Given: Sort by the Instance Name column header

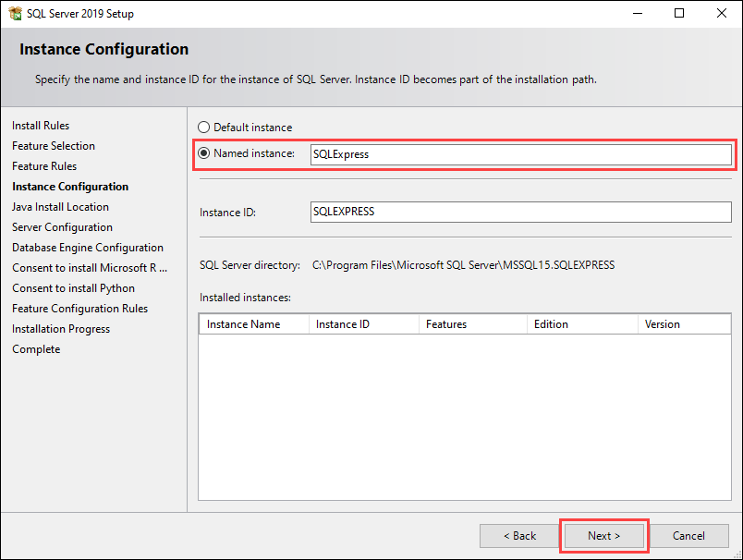Looking at the screenshot, I should 244,324.
